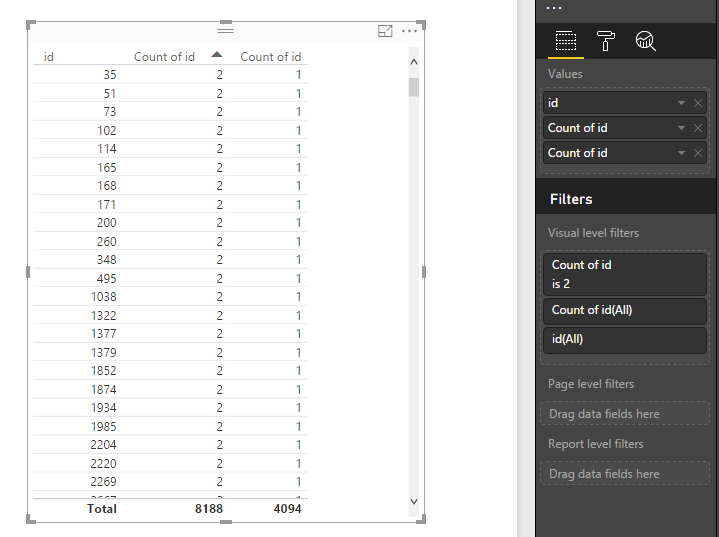Image resolution: width=719 pixels, height=537 pixels.
Task: Select the id cell 200
Action: 106,223
